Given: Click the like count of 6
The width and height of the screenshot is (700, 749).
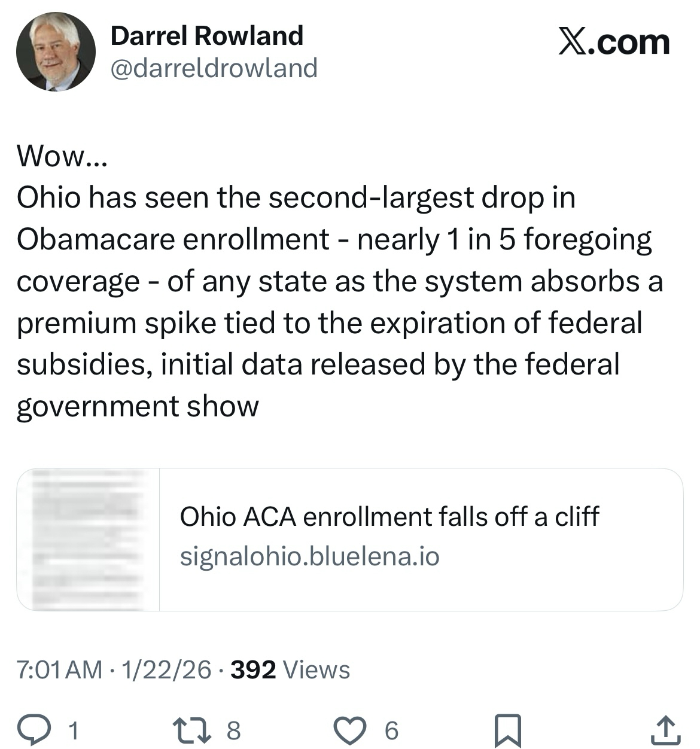Looking at the screenshot, I should click(x=391, y=730).
